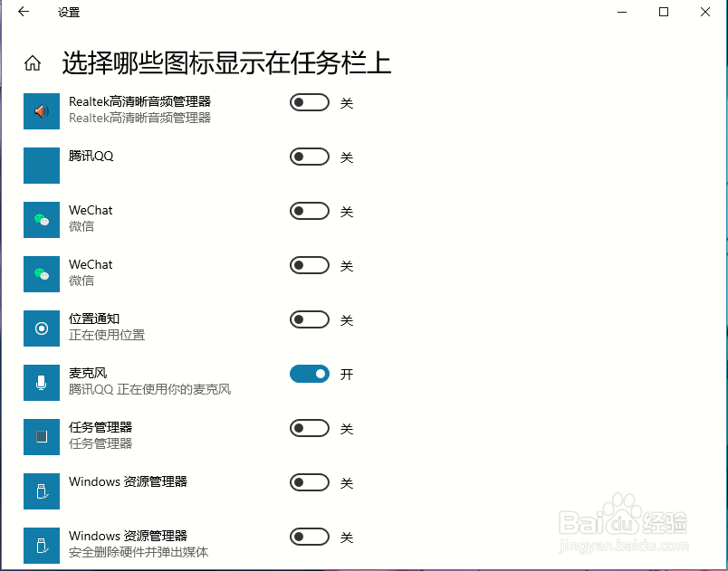The image size is (728, 571).
Task: Click the 腾讯QQ blue icon
Action: [x=41, y=166]
